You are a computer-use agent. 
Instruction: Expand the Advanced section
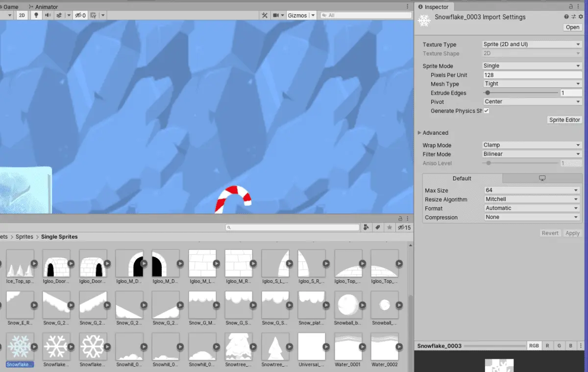click(x=433, y=132)
